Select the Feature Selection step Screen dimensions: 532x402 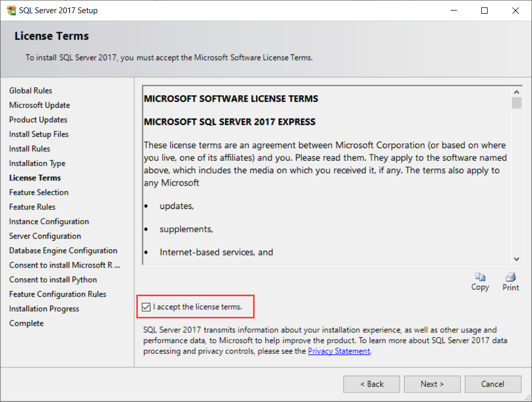click(39, 193)
